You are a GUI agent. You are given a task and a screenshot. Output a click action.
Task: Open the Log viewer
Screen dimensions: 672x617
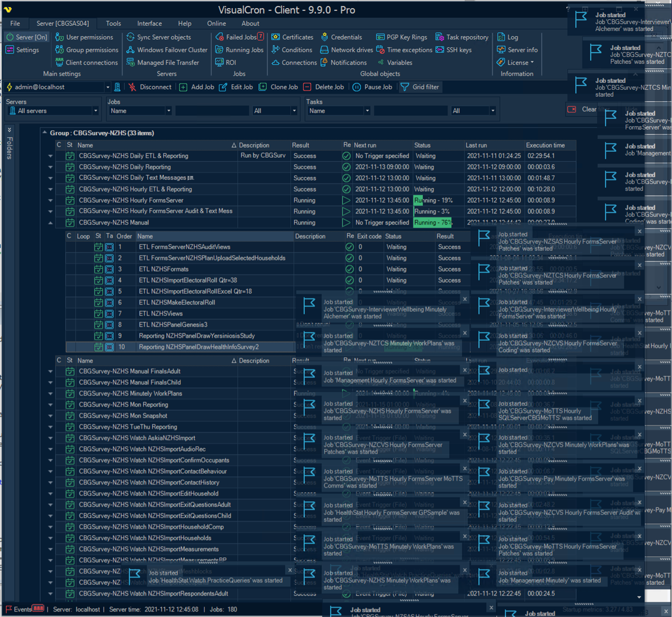[507, 37]
